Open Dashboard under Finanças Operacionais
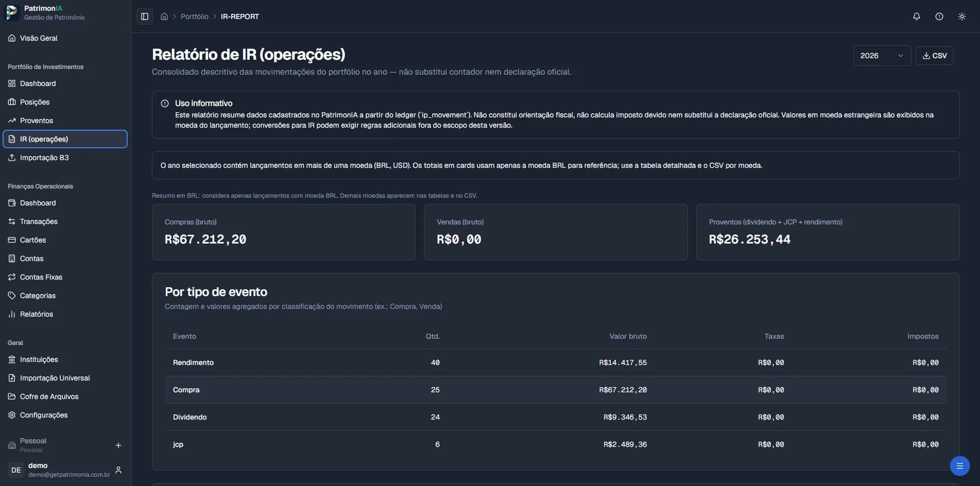The image size is (980, 486). [65, 203]
